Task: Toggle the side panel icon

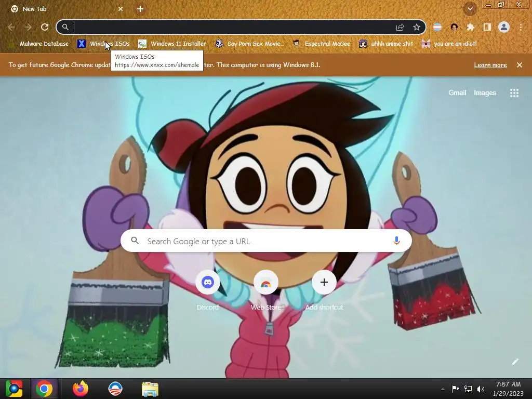Action: [x=487, y=27]
